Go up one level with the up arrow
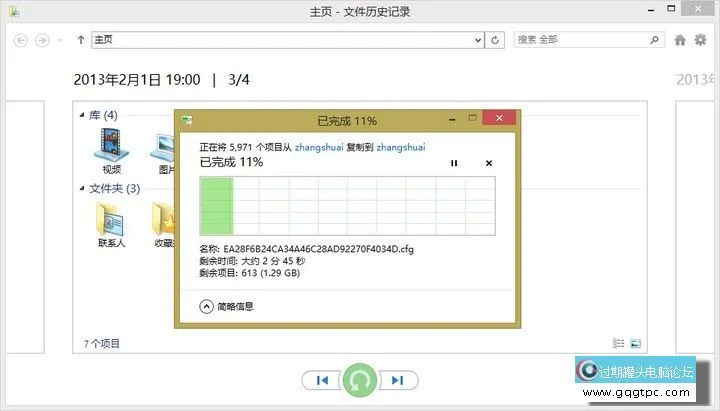The height and width of the screenshot is (411, 720). click(x=81, y=40)
